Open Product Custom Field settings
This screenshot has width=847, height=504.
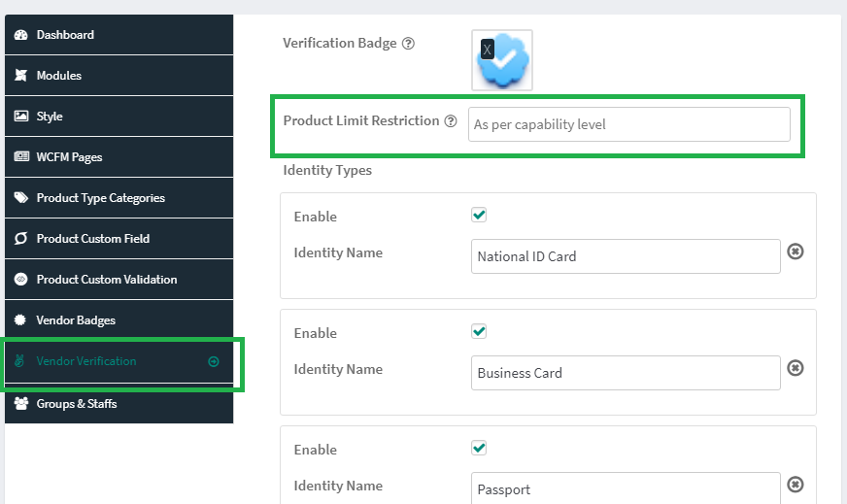coord(119,239)
